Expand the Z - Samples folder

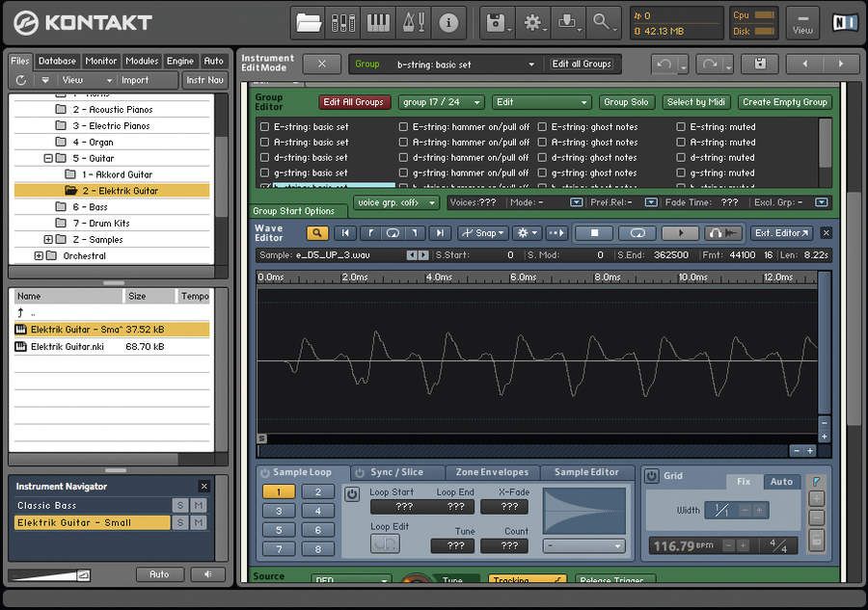tap(48, 239)
